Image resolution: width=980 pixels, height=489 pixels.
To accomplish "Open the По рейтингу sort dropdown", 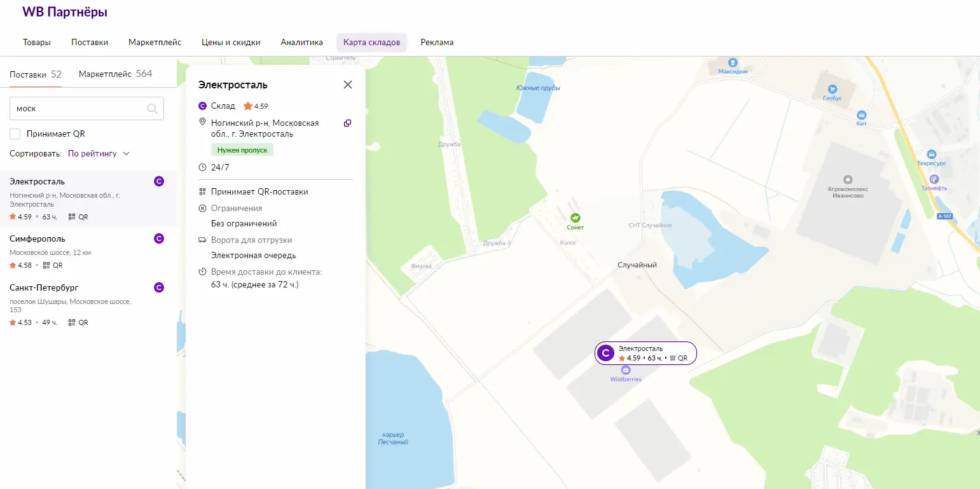I will click(99, 153).
